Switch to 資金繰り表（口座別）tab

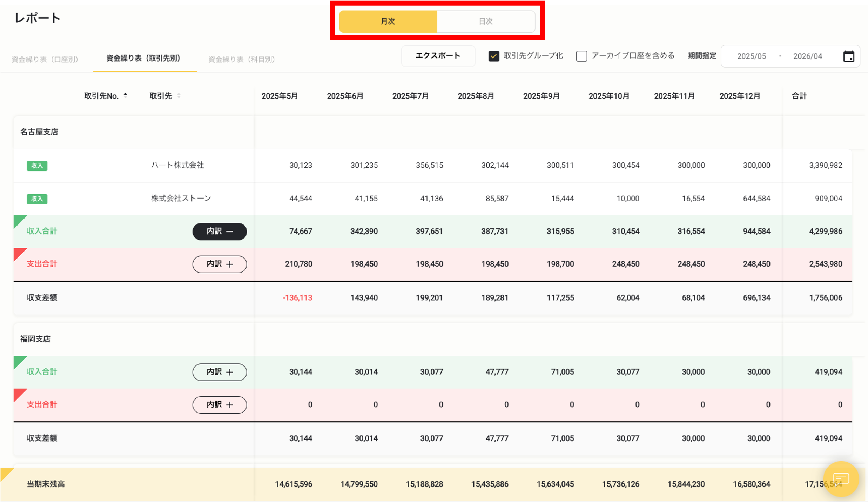tap(45, 59)
